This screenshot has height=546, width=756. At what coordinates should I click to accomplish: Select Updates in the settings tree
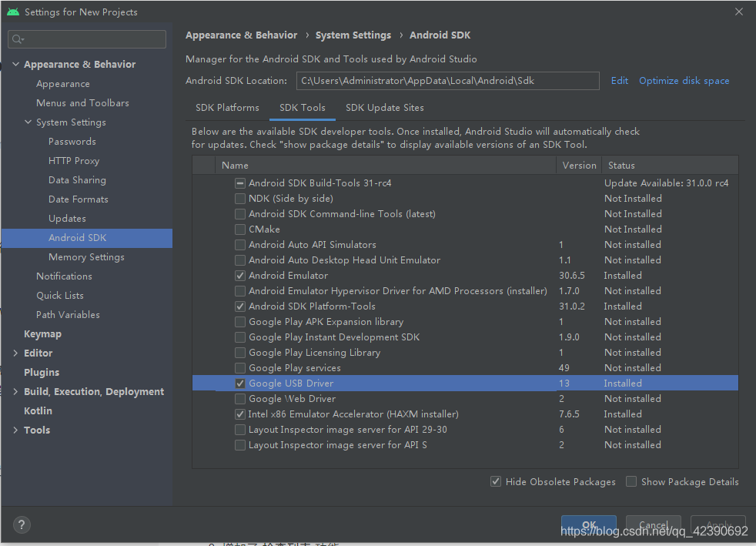pos(67,219)
